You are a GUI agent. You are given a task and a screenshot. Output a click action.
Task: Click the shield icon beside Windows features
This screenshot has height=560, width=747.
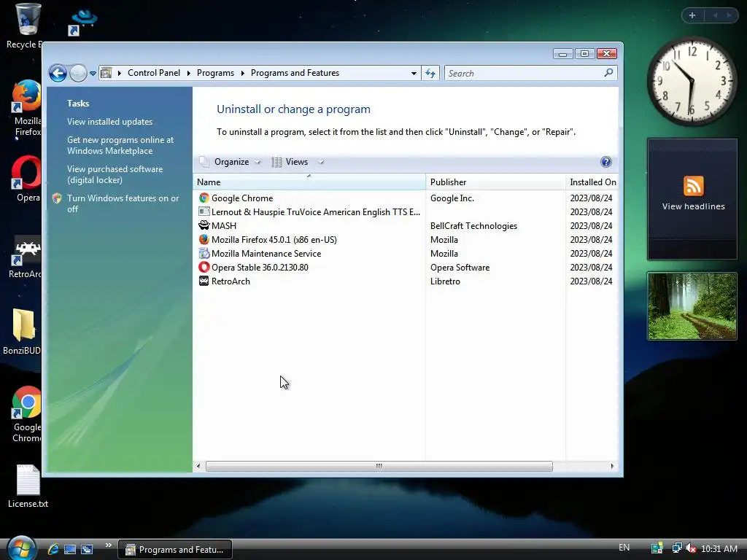coord(57,198)
